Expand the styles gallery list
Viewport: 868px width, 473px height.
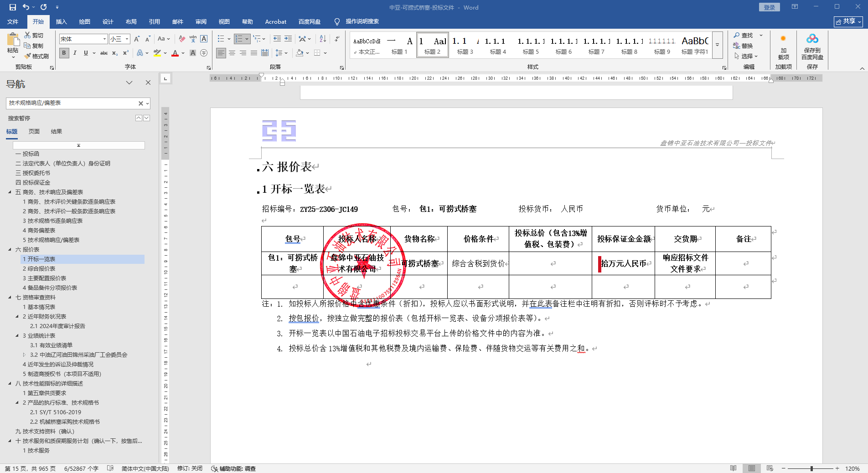click(x=717, y=45)
